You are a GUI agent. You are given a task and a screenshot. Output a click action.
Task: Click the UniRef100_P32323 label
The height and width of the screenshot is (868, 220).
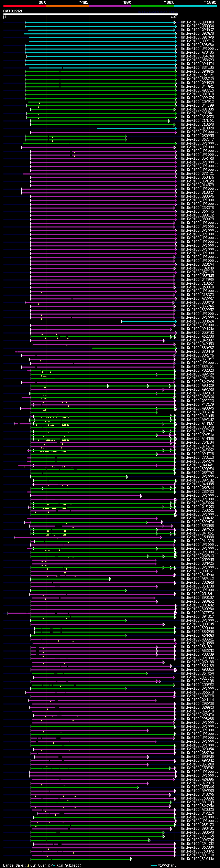pos(197,371)
